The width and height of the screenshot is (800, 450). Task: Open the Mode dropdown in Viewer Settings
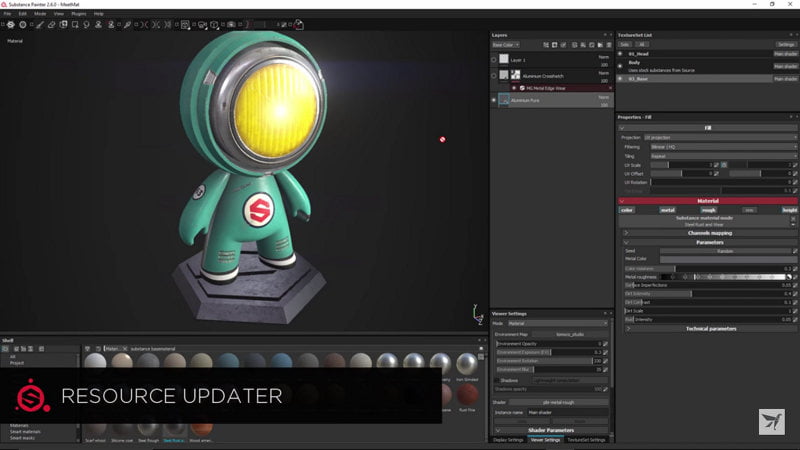coord(558,323)
